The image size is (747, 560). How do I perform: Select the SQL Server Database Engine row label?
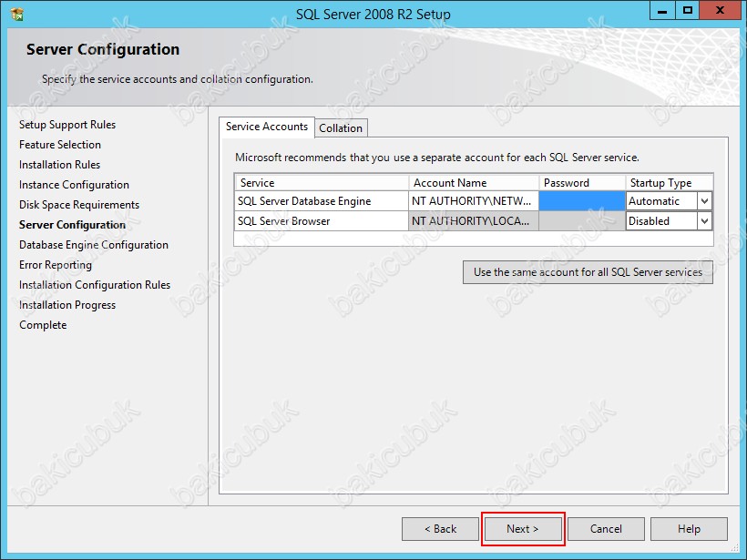coord(304,201)
